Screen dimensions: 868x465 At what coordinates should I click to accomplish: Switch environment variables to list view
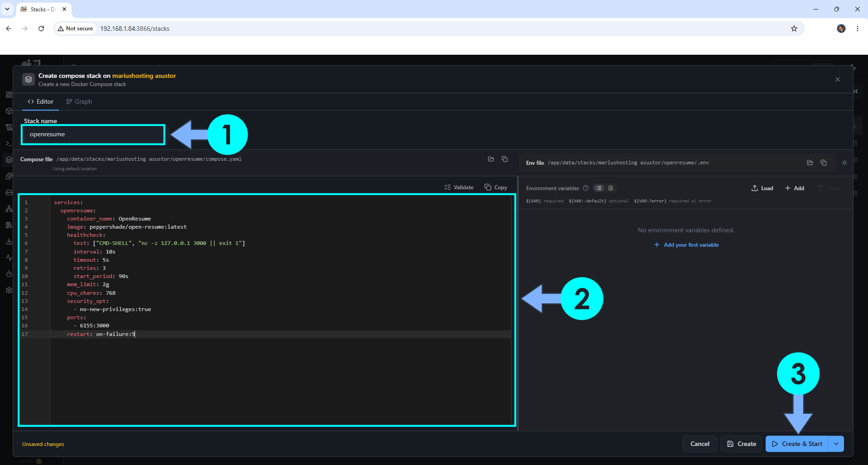coord(599,188)
